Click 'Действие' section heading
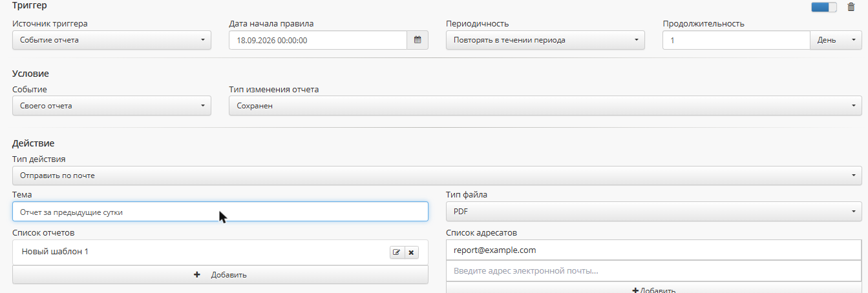This screenshot has height=293, width=868. (34, 143)
